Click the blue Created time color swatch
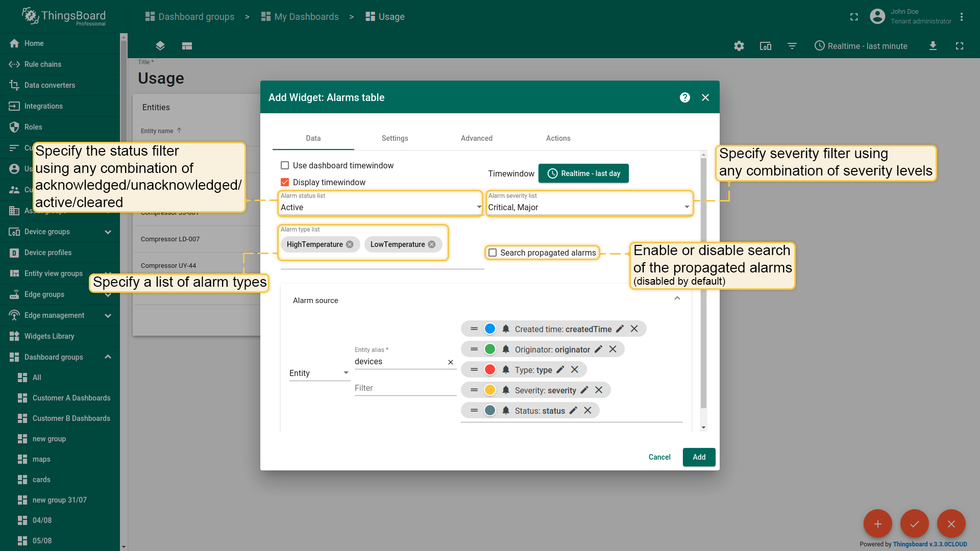Image resolution: width=980 pixels, height=551 pixels. click(x=490, y=329)
